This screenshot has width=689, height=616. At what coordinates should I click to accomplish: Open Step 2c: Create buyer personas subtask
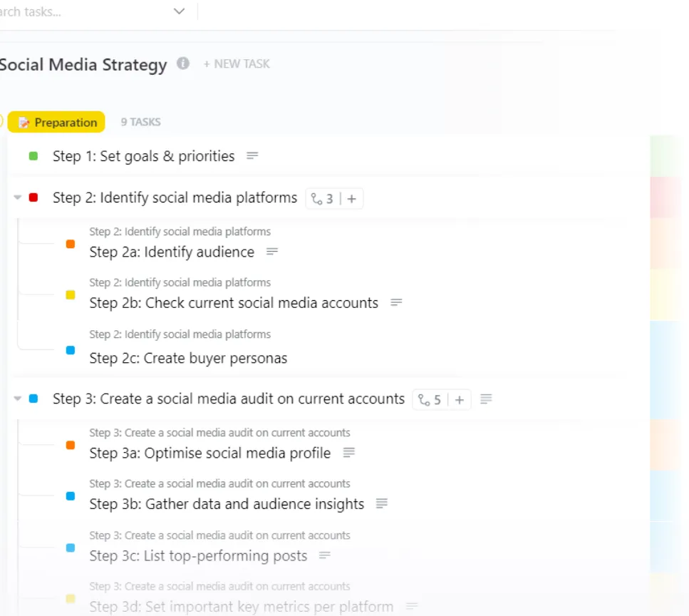tap(189, 359)
